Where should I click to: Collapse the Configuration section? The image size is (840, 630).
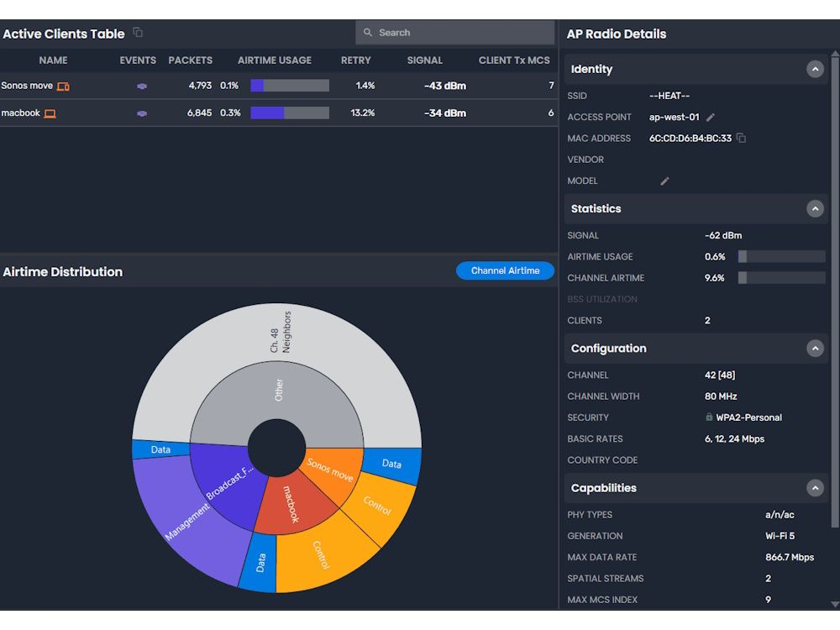[815, 348]
